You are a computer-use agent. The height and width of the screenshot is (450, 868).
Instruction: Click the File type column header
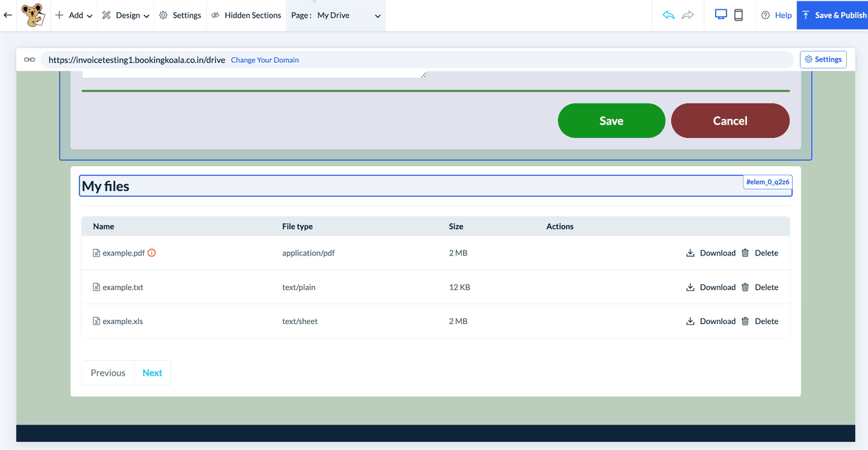click(297, 226)
